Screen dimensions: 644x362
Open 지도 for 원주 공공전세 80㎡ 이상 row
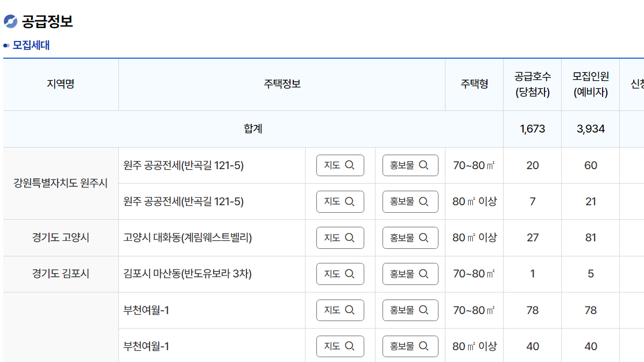339,201
